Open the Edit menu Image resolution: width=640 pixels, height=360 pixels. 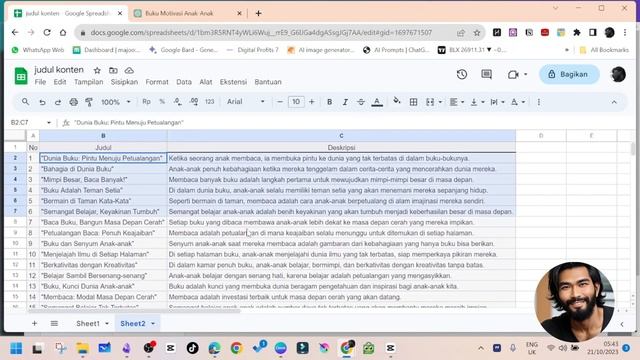point(60,82)
